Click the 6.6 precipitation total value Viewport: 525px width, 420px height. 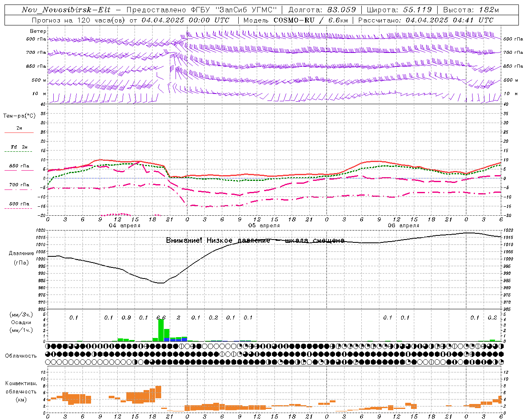point(161,317)
